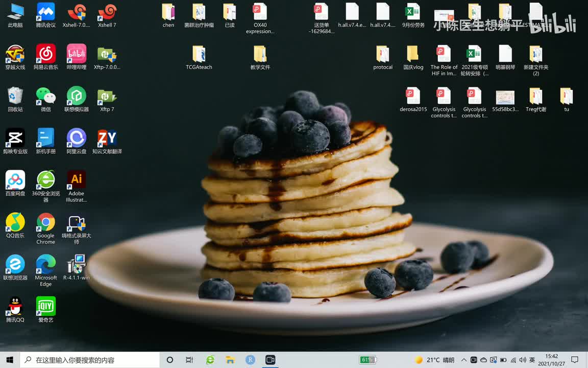Open the Xshell 7 shortcut
This screenshot has width=588, height=368.
click(107, 15)
